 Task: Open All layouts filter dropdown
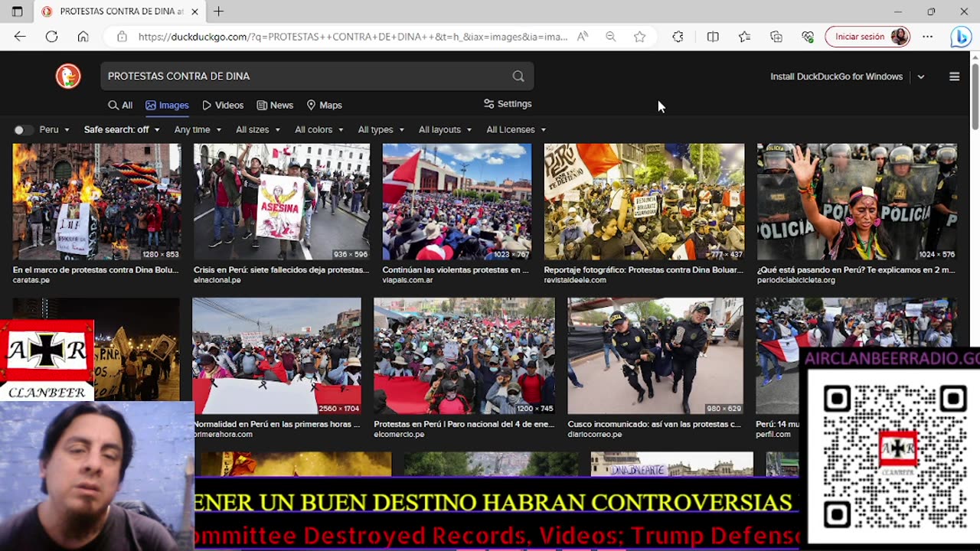coord(446,130)
